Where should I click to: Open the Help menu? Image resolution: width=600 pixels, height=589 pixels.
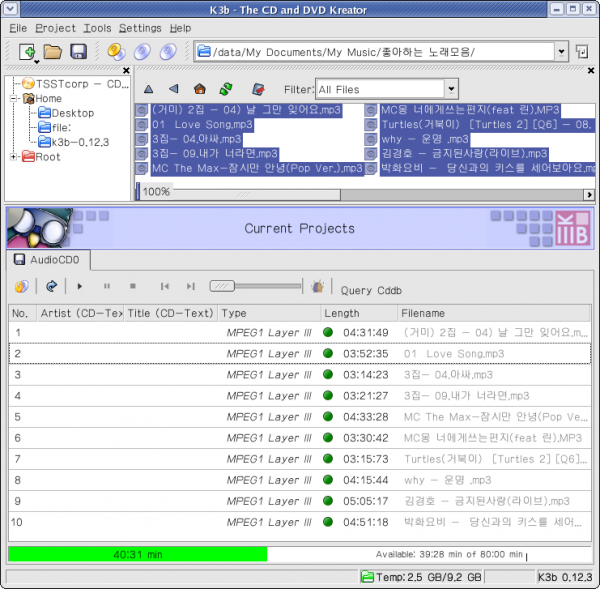point(180,28)
